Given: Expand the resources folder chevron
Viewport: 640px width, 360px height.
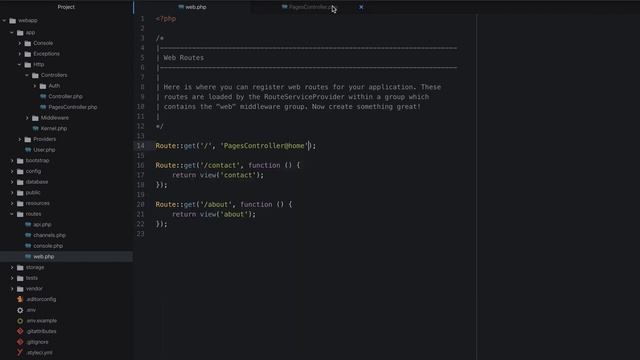Looking at the screenshot, I should (12, 203).
